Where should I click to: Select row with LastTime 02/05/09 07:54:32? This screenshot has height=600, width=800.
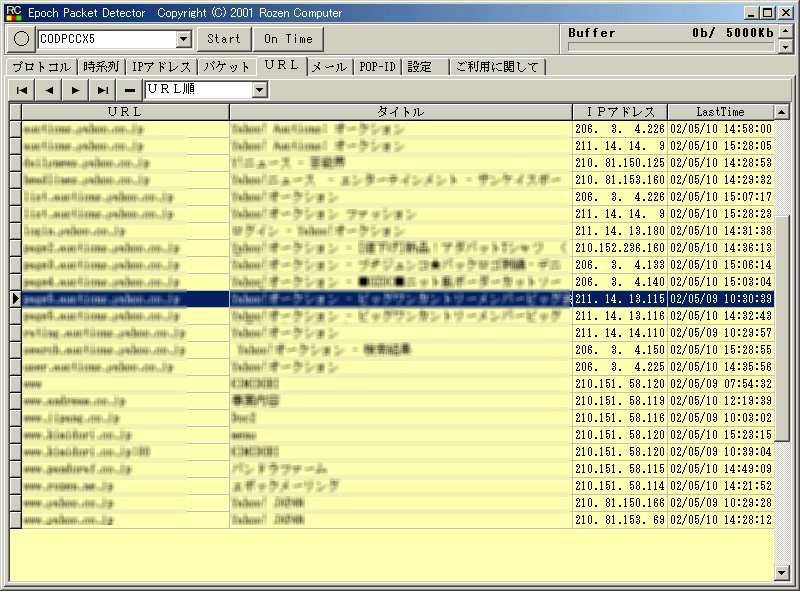coord(398,384)
